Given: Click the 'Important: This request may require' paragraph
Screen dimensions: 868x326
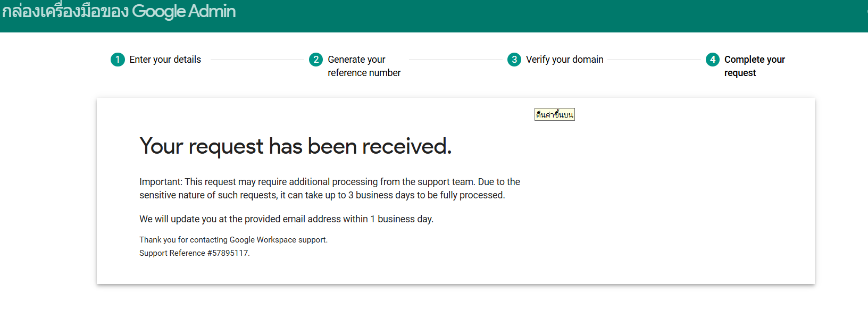Looking at the screenshot, I should [330, 188].
